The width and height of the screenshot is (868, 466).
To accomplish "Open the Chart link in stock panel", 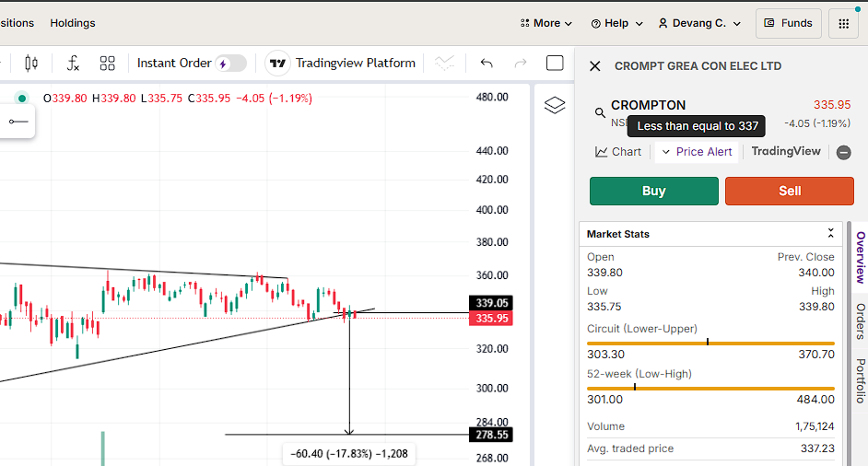I will pyautogui.click(x=617, y=152).
